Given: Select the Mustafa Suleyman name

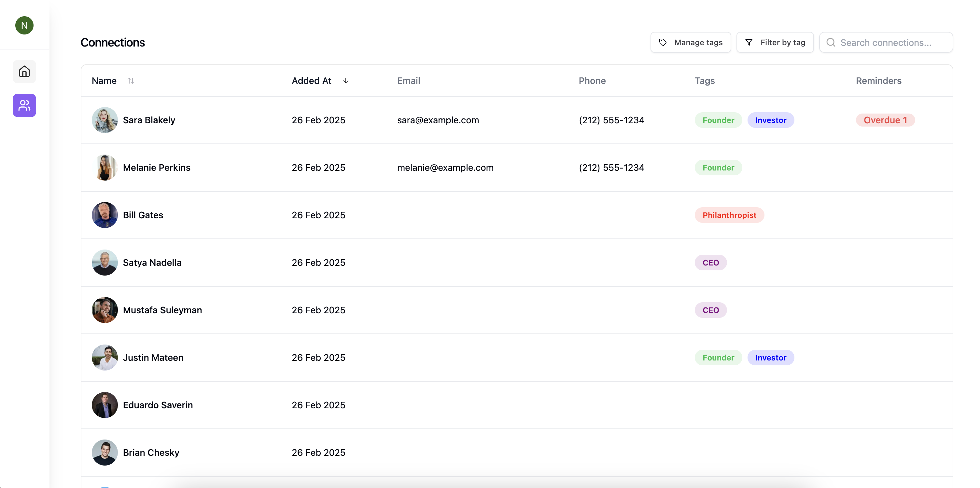Looking at the screenshot, I should coord(162,310).
